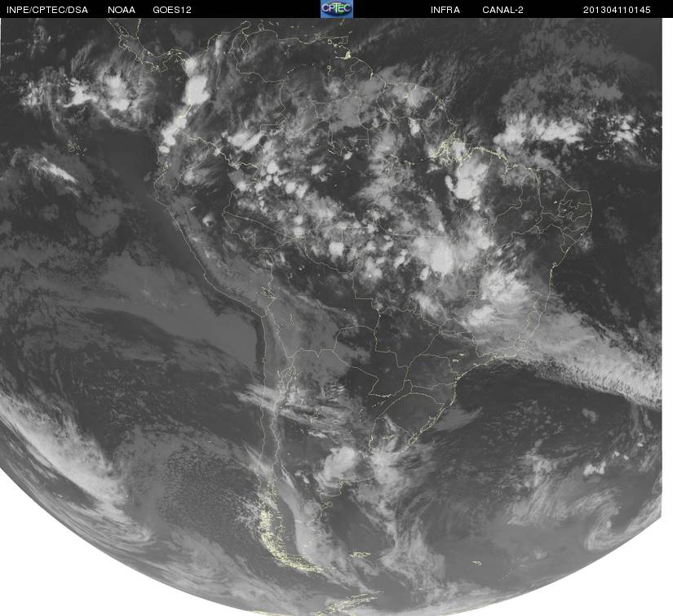This screenshot has height=616, width=673.
Task: Click the INFRA label in header
Action: pos(445,10)
